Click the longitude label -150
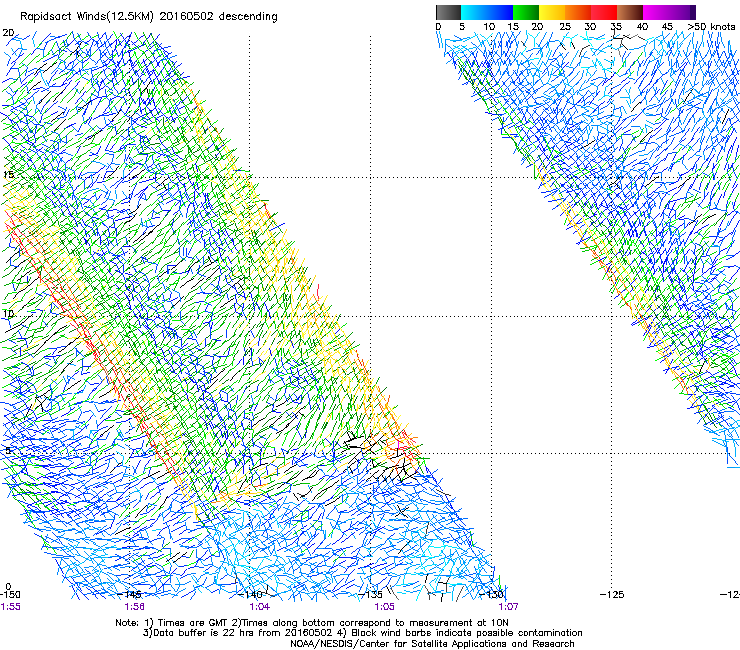This screenshot has width=740, height=650. point(10,595)
